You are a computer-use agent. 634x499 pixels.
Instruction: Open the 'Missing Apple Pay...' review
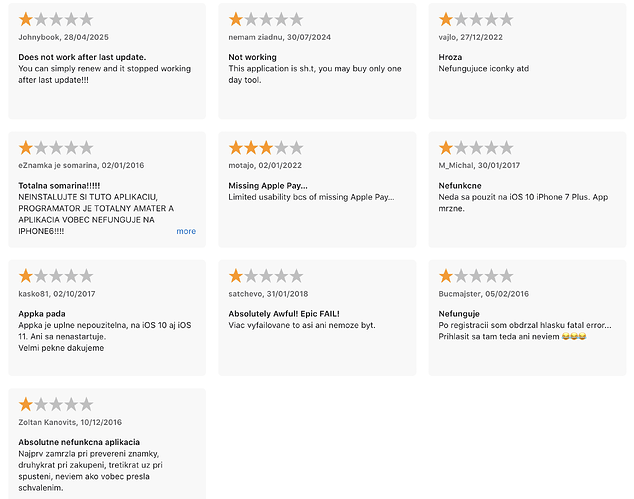pyautogui.click(x=268, y=186)
